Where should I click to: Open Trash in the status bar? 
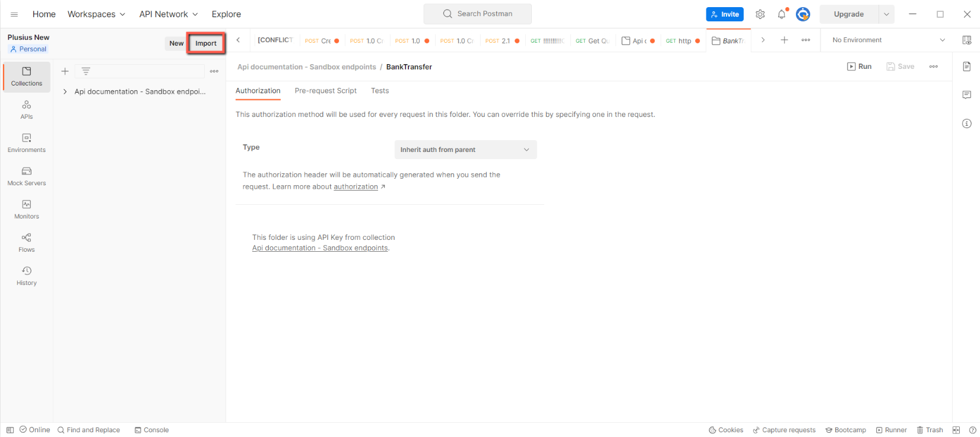(x=930, y=430)
